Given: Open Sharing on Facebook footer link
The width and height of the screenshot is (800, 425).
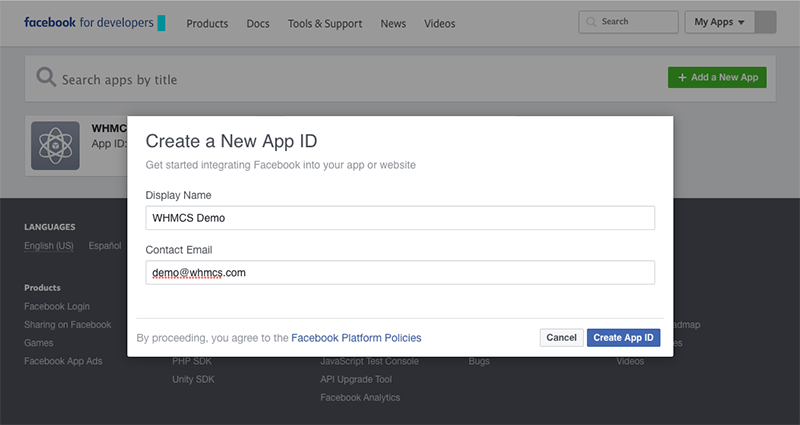Looking at the screenshot, I should (67, 325).
